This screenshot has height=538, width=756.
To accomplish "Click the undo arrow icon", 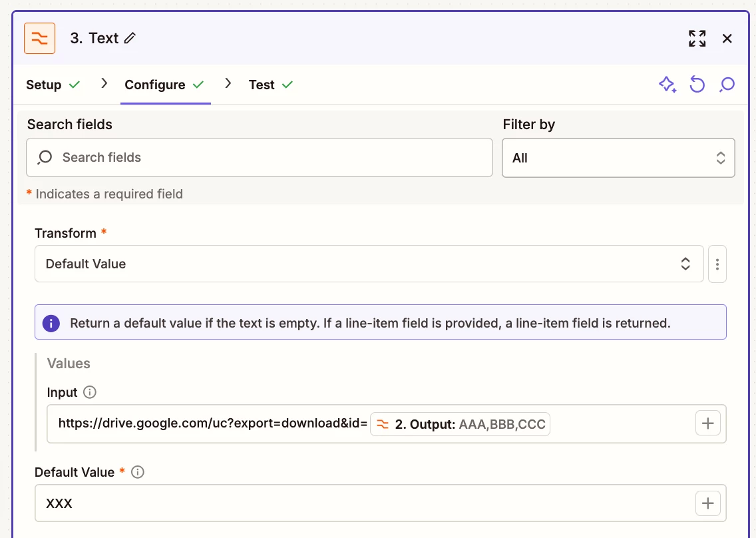I will tap(697, 85).
